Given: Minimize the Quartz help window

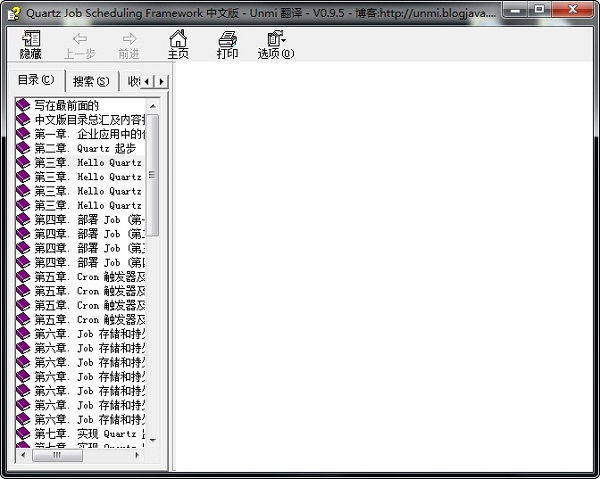Looking at the screenshot, I should pyautogui.click(x=515, y=10).
